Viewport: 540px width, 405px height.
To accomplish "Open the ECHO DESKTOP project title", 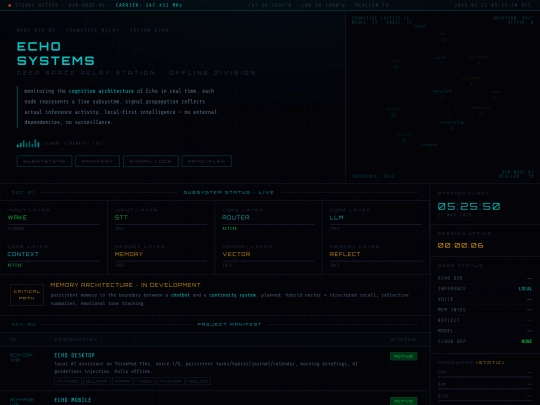I will tap(74, 355).
